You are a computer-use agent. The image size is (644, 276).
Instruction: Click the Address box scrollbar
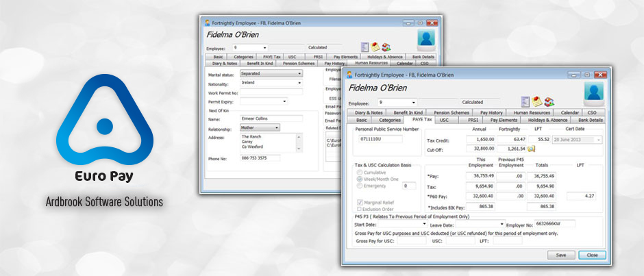(299, 142)
